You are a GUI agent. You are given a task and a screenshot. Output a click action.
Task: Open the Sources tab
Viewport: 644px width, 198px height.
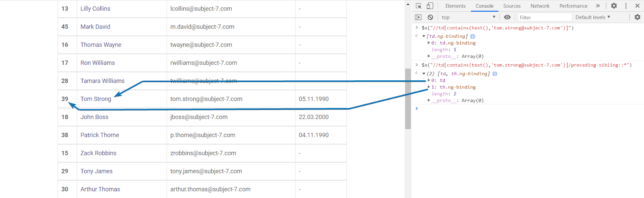[512, 6]
